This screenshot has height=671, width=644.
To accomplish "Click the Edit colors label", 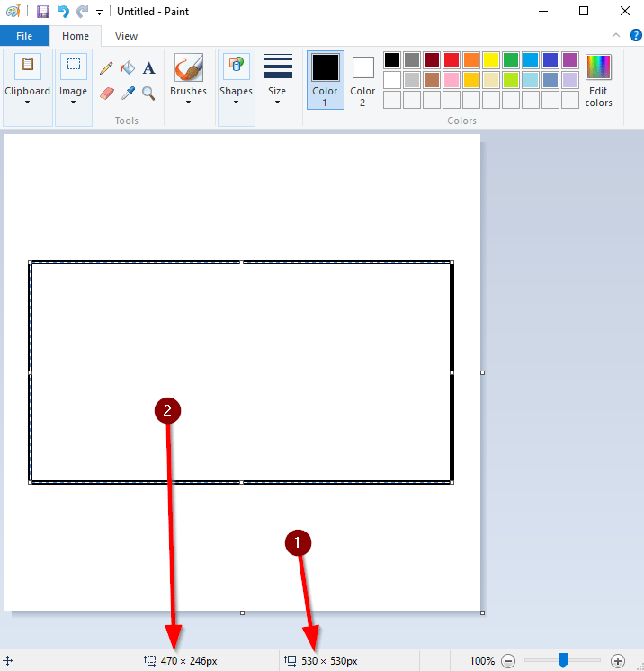I will point(598,97).
